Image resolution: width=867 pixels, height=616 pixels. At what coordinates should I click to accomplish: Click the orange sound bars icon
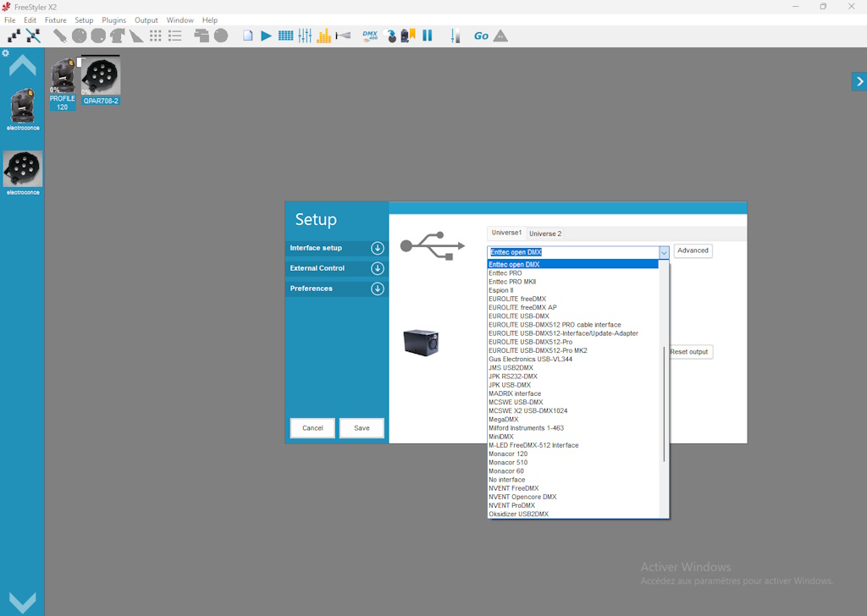tap(324, 36)
